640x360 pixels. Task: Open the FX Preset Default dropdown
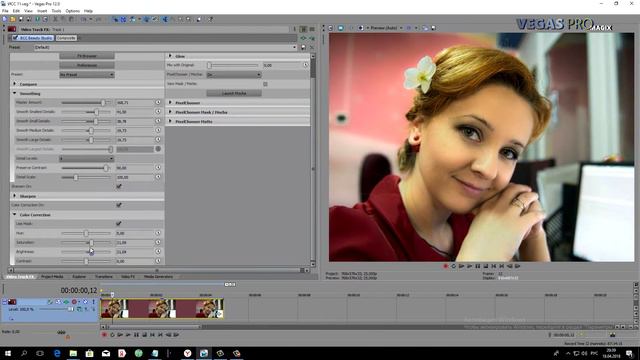click(x=165, y=47)
